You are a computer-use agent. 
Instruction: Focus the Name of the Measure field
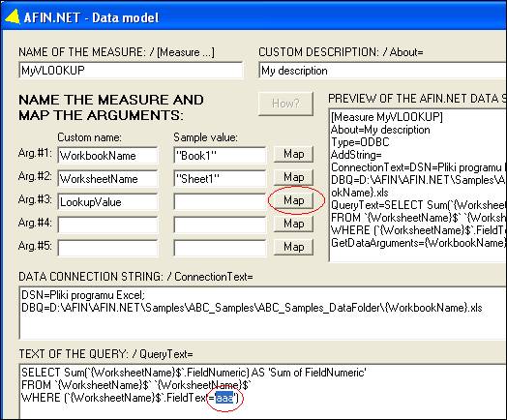131,71
